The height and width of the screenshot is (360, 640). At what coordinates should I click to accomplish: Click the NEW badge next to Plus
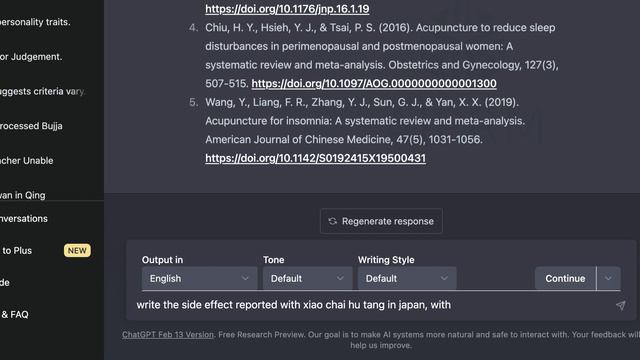(x=77, y=251)
